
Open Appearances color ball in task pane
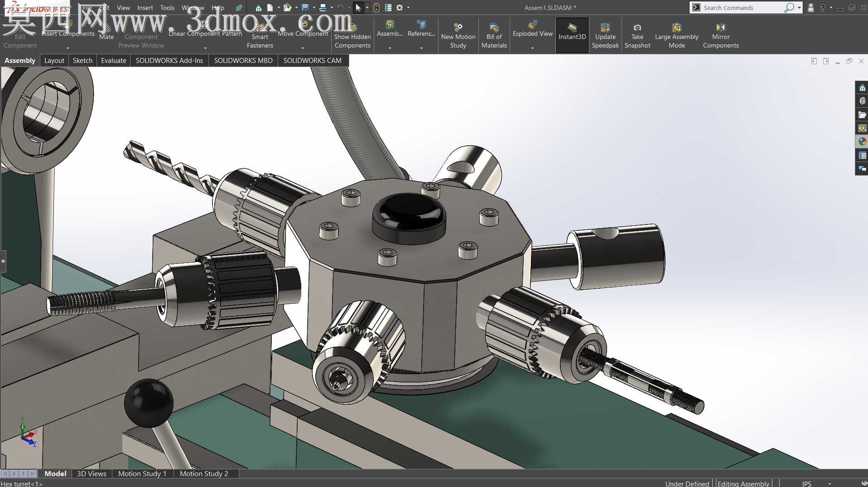[862, 142]
